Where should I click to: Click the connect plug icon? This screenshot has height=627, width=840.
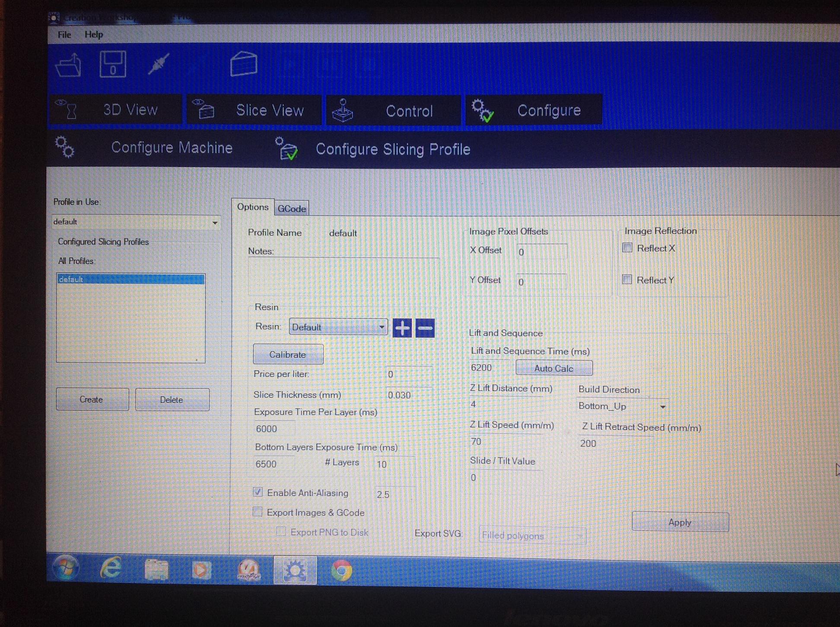point(159,64)
